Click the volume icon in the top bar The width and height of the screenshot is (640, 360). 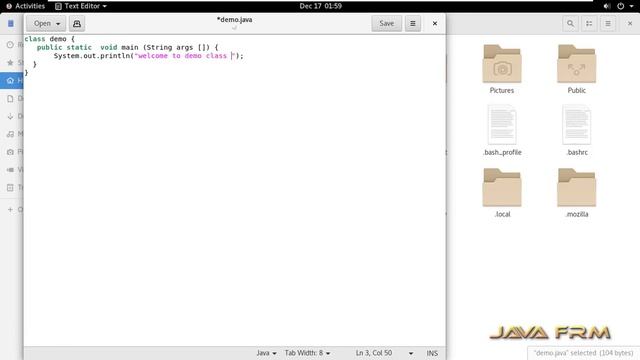607,6
